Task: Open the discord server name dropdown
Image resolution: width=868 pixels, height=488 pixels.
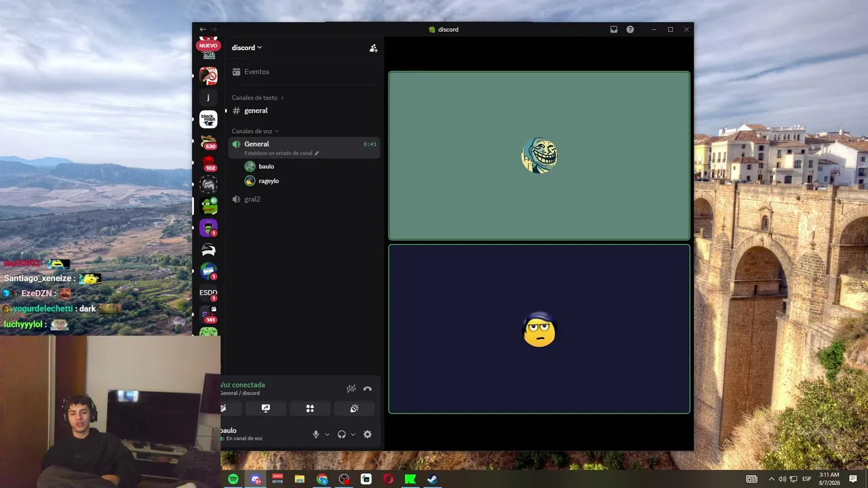Action: [x=247, y=47]
